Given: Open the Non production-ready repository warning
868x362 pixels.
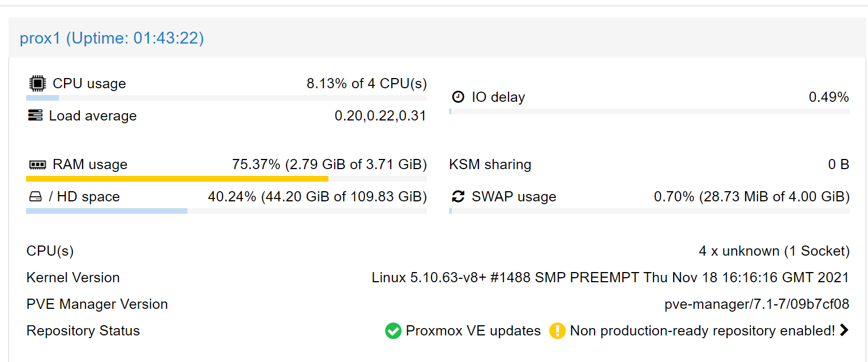Looking at the screenshot, I should (702, 331).
